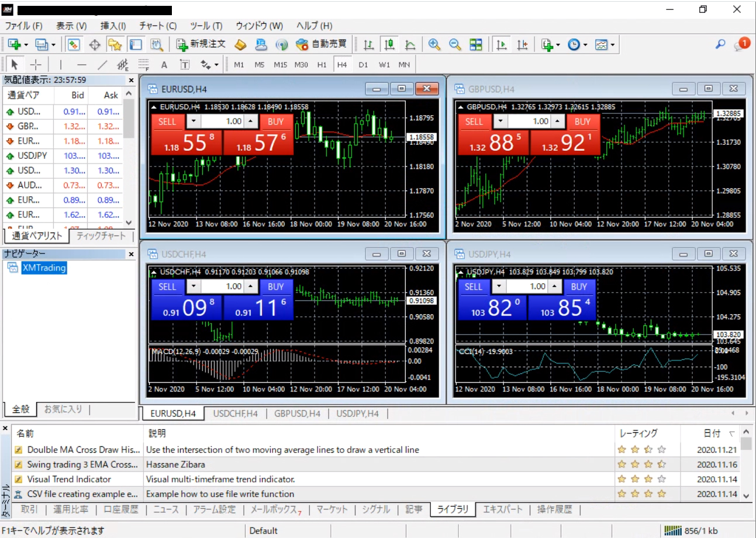The width and height of the screenshot is (756, 538).
Task: Click the connection status 856/1 kb indicator
Action: coord(691,530)
